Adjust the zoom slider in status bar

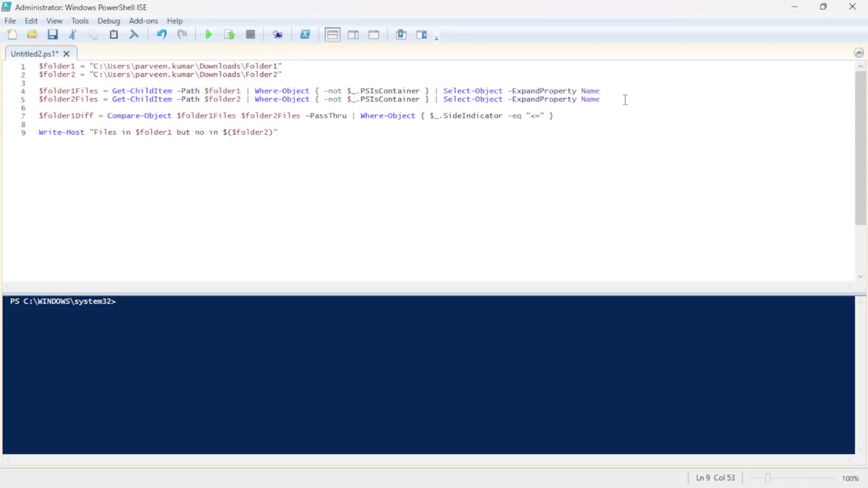tap(768, 478)
